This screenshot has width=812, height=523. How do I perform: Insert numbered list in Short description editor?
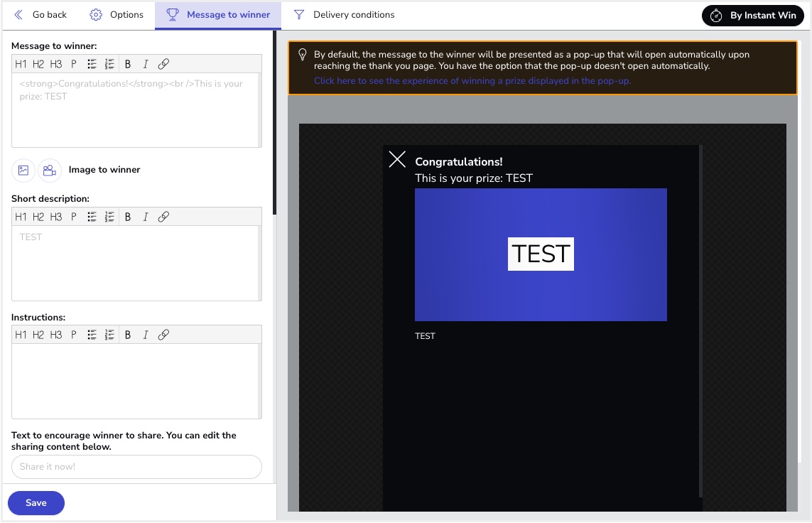pyautogui.click(x=109, y=217)
